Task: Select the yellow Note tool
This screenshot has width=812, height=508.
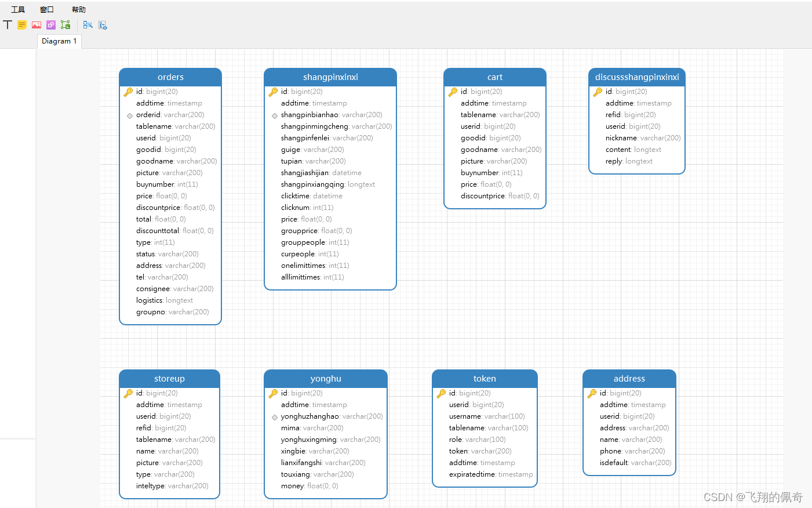Action: [22, 25]
